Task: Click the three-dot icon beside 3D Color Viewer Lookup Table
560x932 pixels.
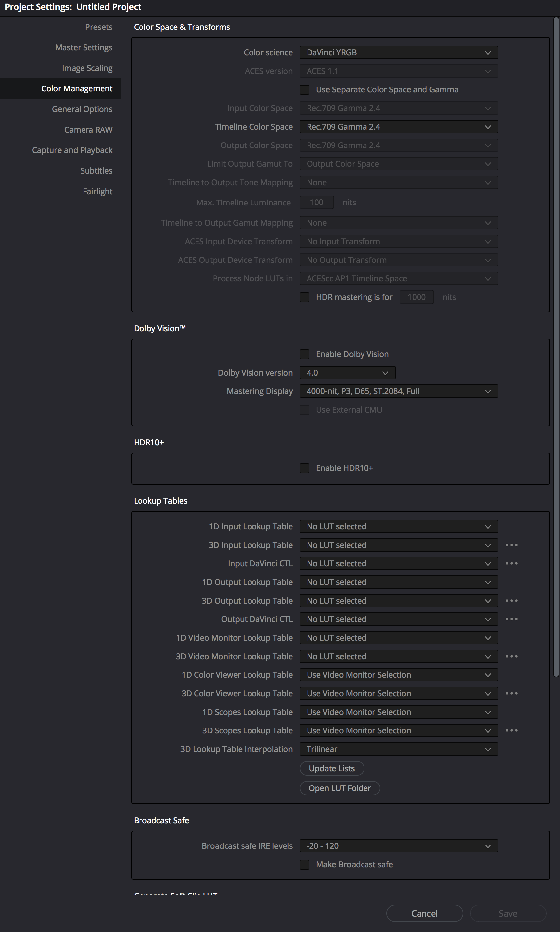Action: pyautogui.click(x=511, y=693)
